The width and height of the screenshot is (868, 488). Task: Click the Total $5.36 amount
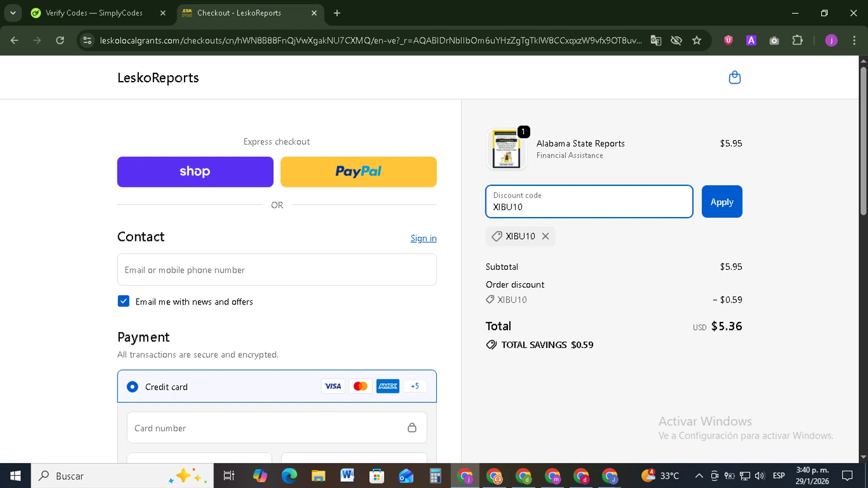726,326
